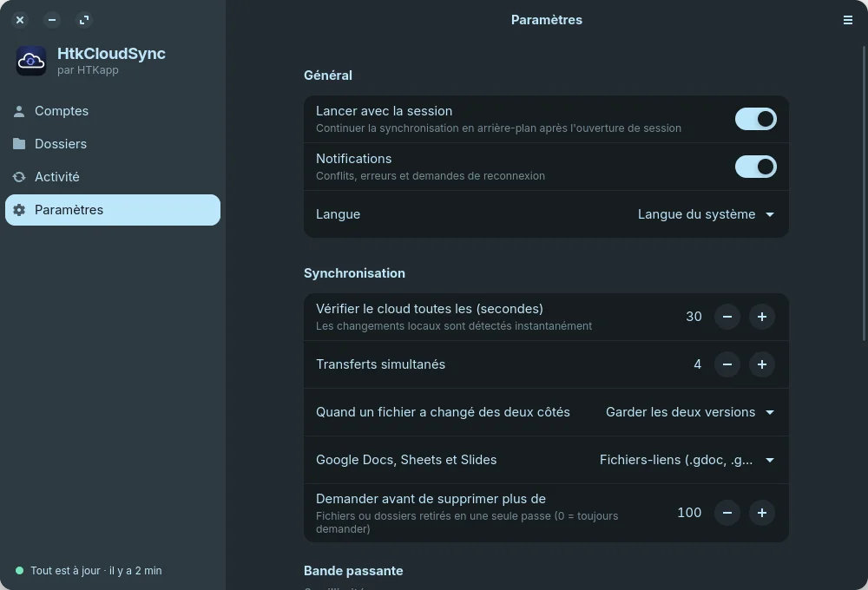Decrease Transferts simultanés with minus button
868x590 pixels.
[727, 364]
